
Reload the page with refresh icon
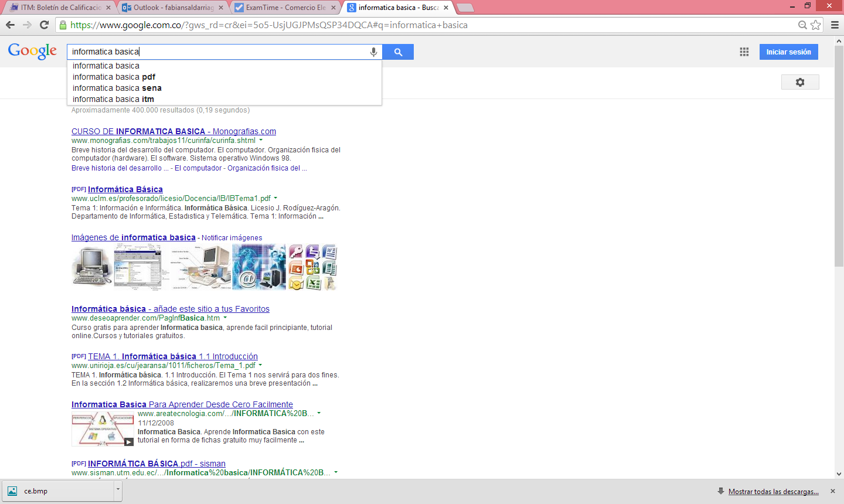click(x=44, y=25)
